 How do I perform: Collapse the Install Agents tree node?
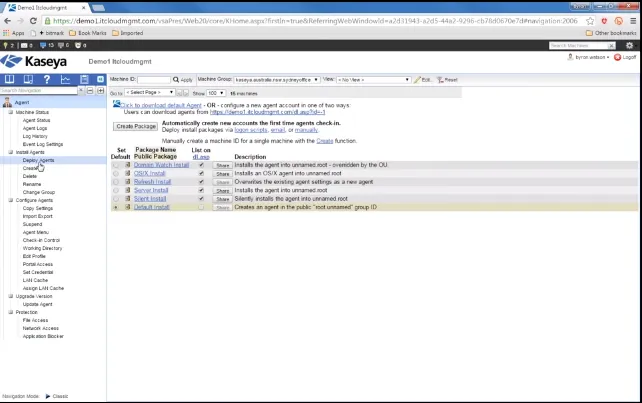tap(11, 152)
